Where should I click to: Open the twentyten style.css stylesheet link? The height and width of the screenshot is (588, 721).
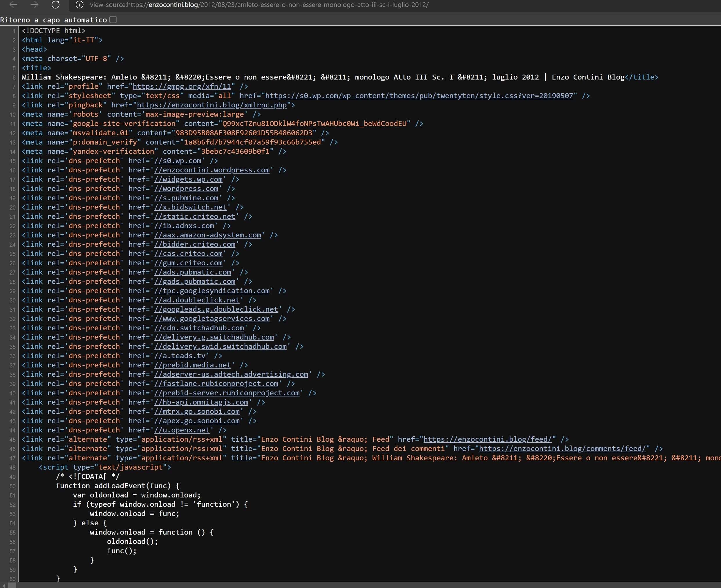[419, 95]
